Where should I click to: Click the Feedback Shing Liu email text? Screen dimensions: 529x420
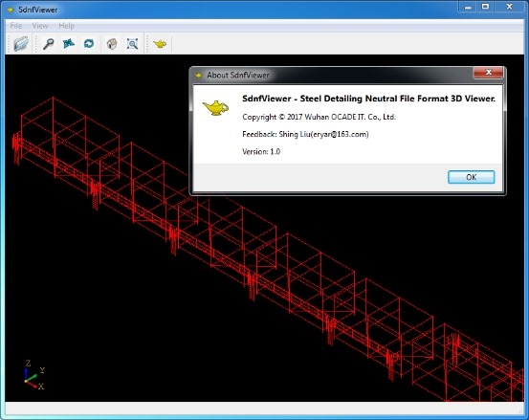[305, 134]
